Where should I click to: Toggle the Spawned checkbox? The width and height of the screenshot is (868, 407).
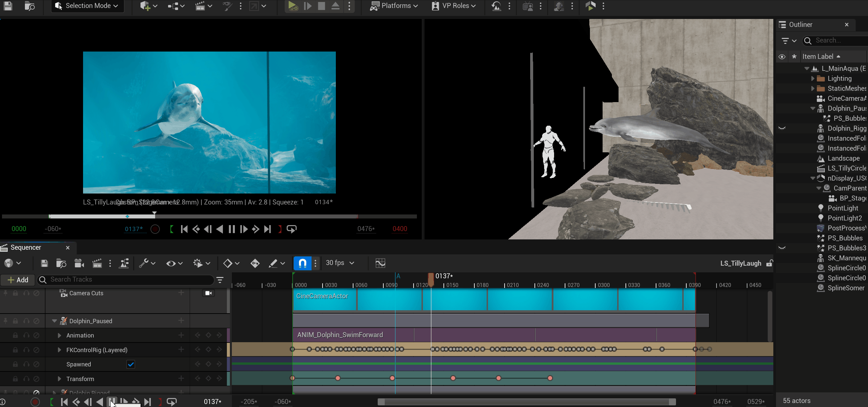click(131, 364)
